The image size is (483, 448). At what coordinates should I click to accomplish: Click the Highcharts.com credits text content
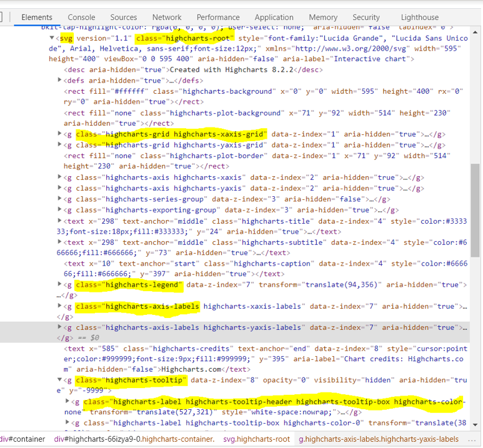coord(191,369)
